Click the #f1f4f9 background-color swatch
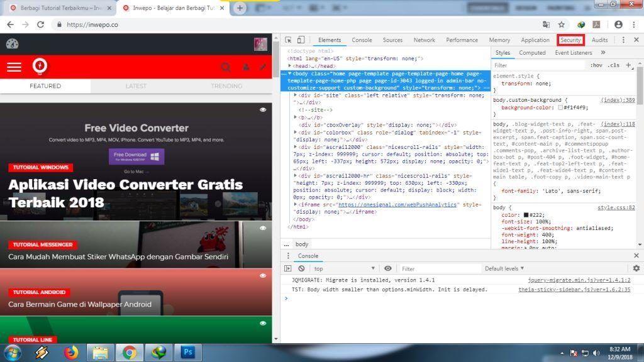Image resolution: width=644 pixels, height=362 pixels. pyautogui.click(x=560, y=107)
